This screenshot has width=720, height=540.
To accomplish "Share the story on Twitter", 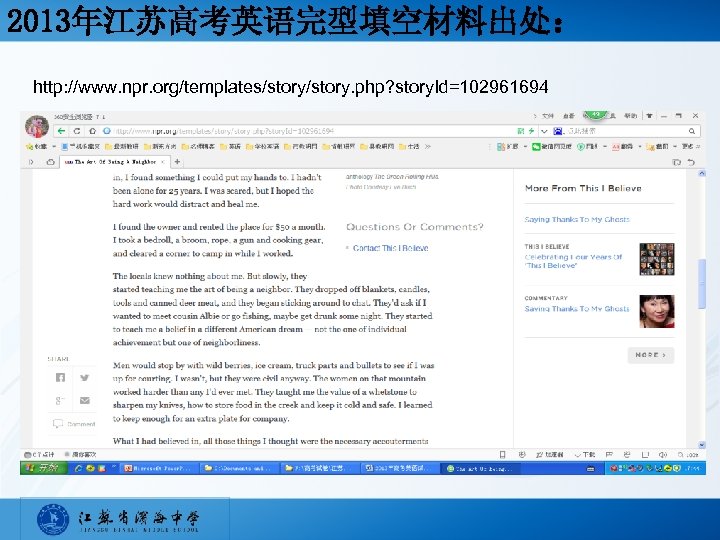I will tap(84, 377).
